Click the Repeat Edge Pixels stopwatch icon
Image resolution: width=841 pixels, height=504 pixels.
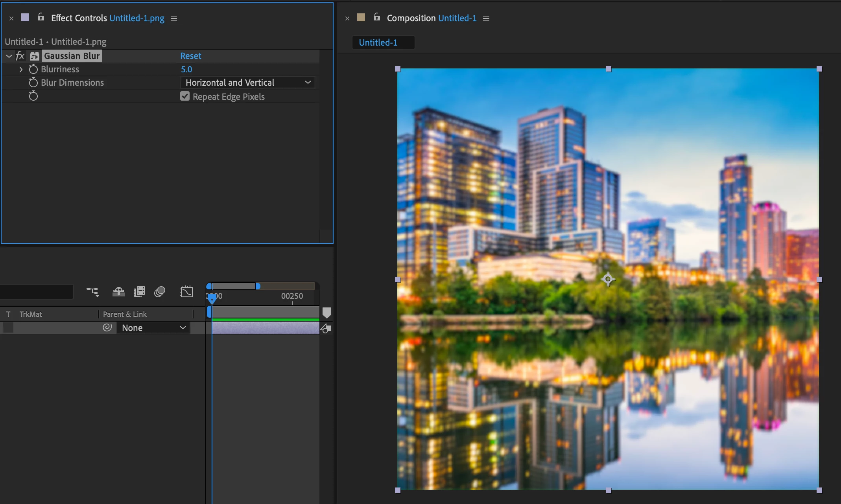33,96
